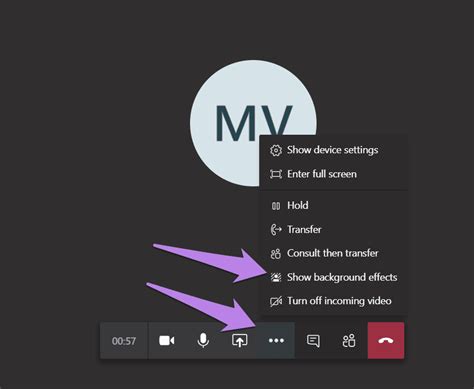The image size is (474, 389).
Task: Click the gear icon for device settings
Action: pos(276,150)
